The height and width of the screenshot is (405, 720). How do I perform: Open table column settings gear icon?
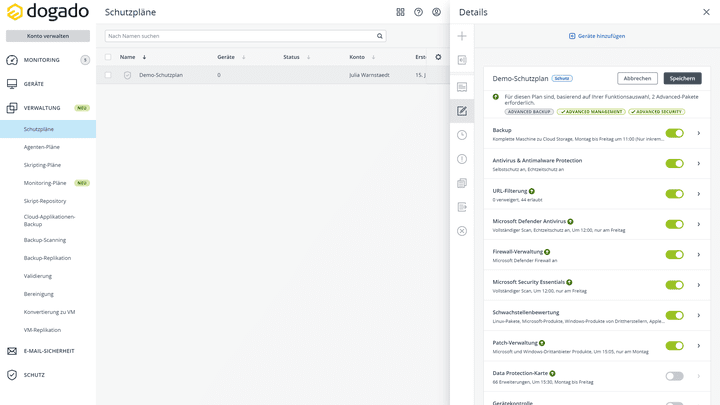coord(438,57)
